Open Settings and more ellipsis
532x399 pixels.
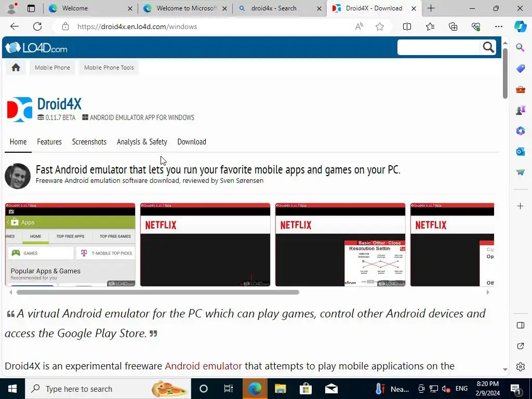pyautogui.click(x=498, y=26)
